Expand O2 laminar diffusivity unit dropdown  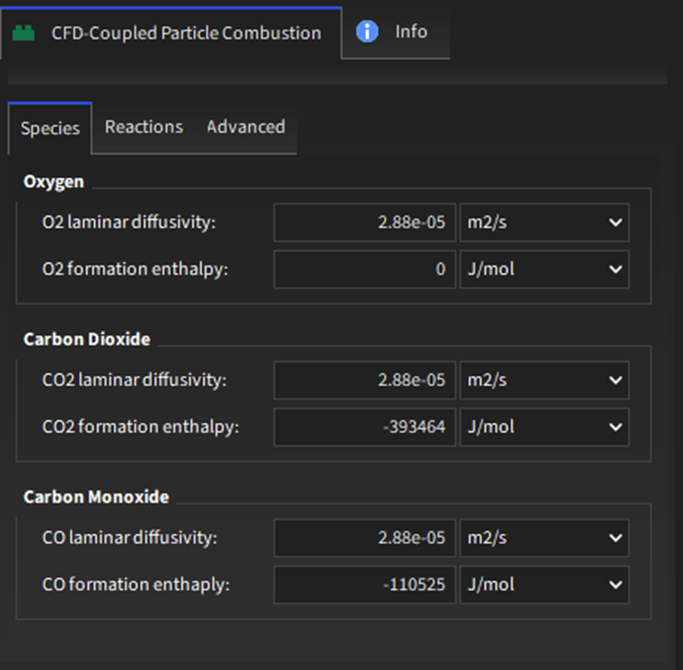tap(544, 222)
